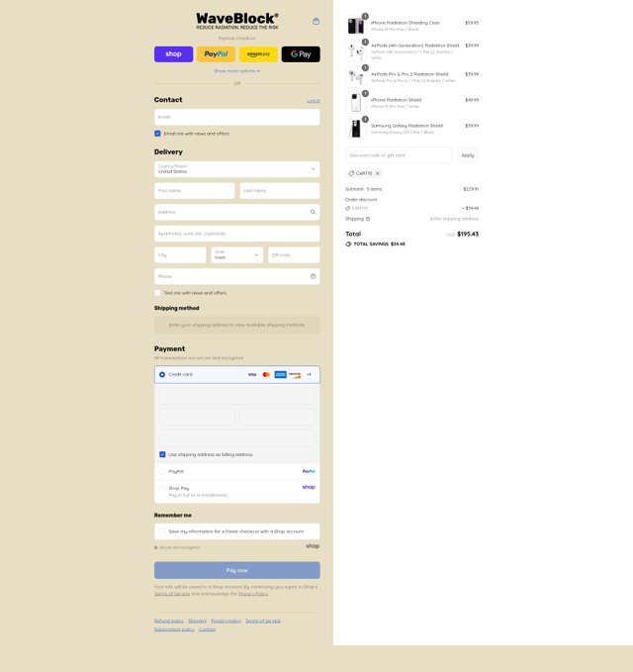633x672 pixels.
Task: Pay with Shop Pay express button
Action: click(173, 54)
